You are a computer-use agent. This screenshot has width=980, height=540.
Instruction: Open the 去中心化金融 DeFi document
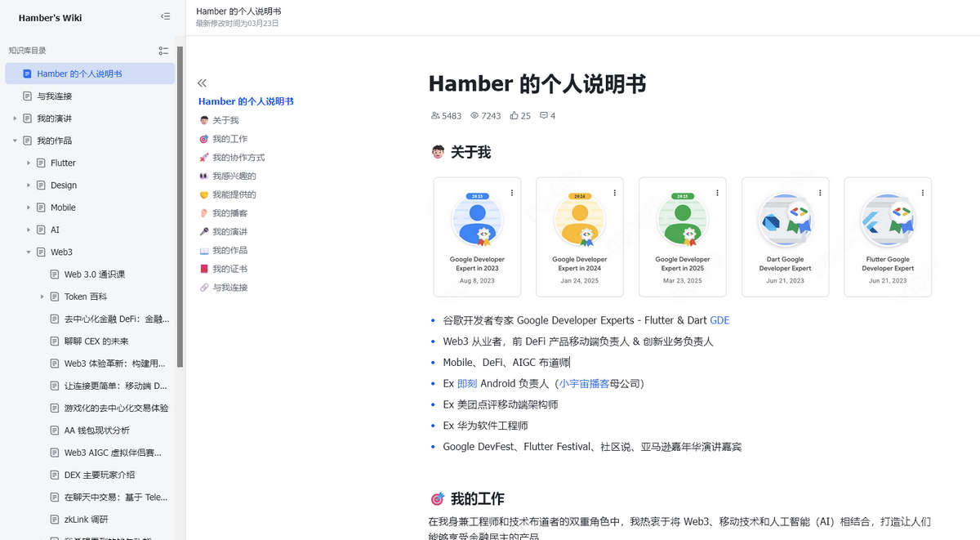click(116, 319)
